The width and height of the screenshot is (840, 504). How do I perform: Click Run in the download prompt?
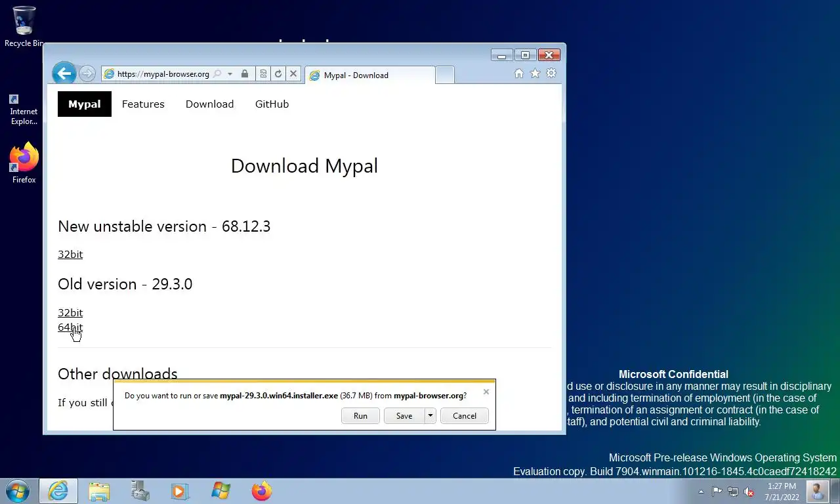tap(360, 415)
